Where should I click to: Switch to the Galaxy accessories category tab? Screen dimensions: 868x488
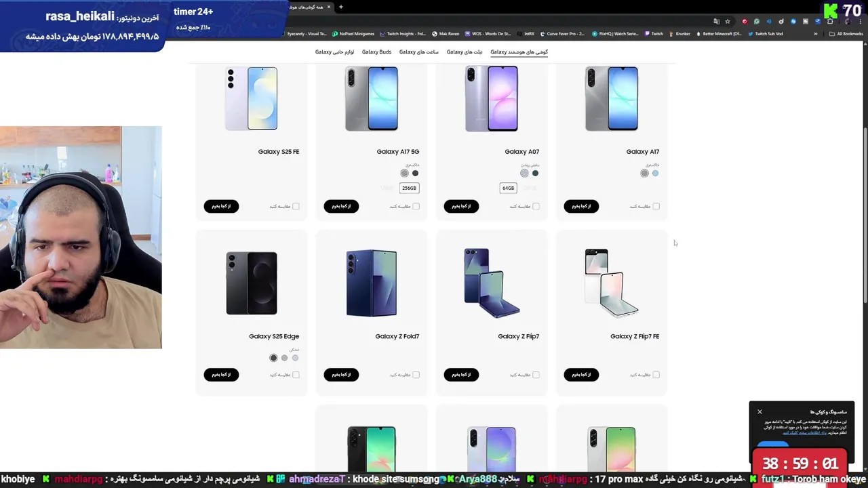(334, 52)
